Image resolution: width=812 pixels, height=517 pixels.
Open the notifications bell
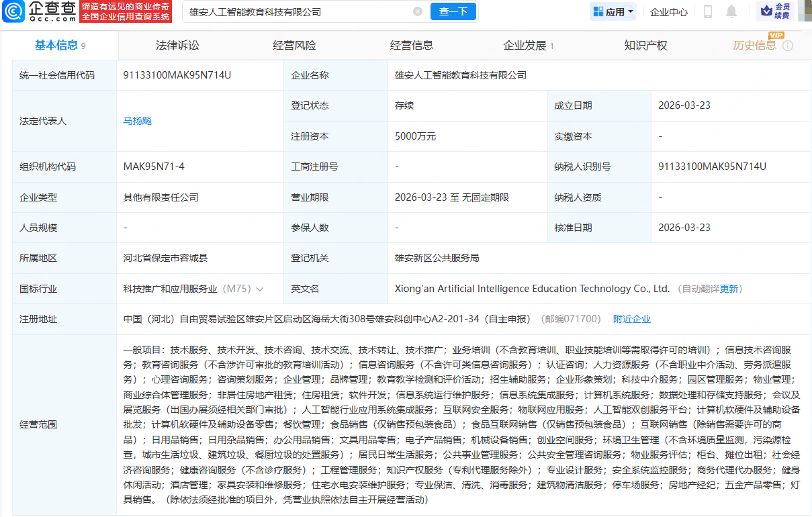pos(731,11)
